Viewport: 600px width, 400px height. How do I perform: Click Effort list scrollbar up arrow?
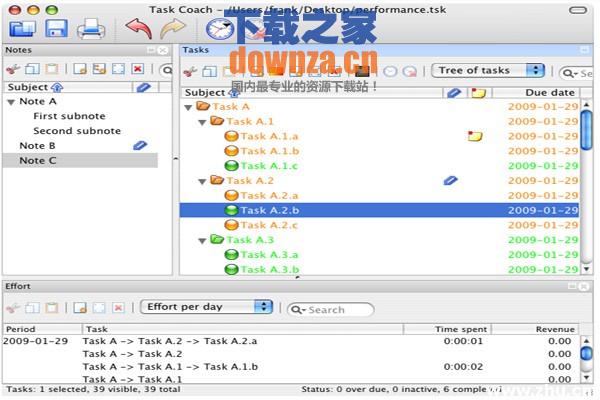click(x=586, y=340)
